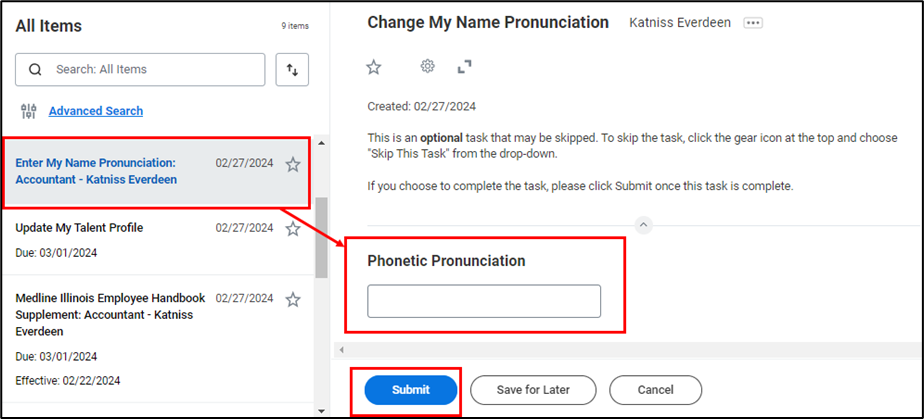Select Update My Talent Profile inbox item

[80, 228]
